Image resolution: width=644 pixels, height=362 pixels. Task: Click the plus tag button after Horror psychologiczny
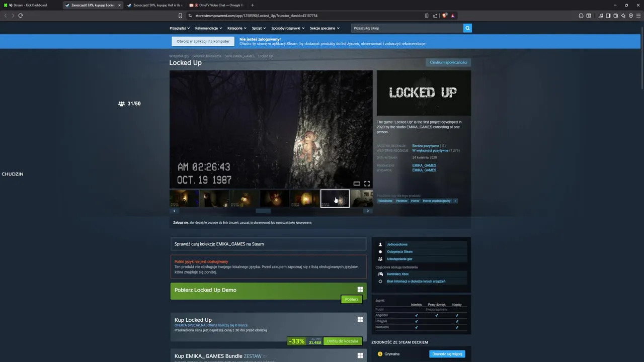click(x=455, y=201)
